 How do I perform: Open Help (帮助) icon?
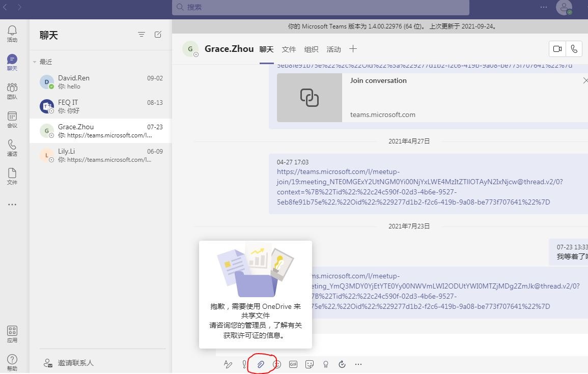12,363
